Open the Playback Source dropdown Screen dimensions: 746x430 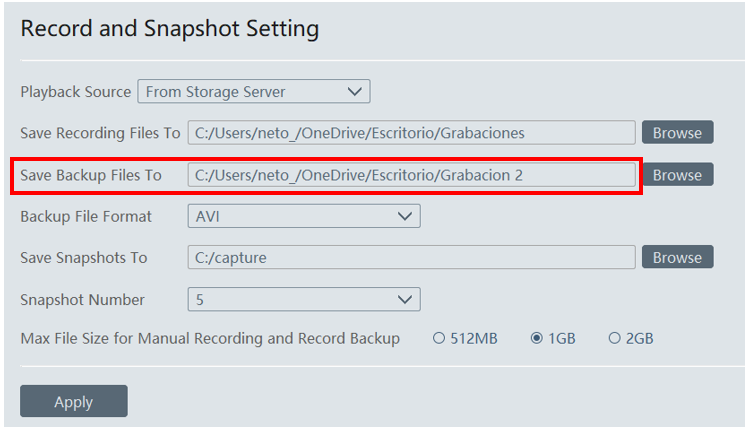pyautogui.click(x=253, y=92)
